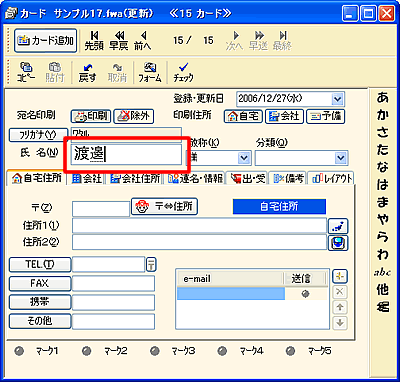Image resolution: width=400 pixels, height=382 pixels.
Task: Jump to さ index in sidebar
Action: (x=382, y=133)
